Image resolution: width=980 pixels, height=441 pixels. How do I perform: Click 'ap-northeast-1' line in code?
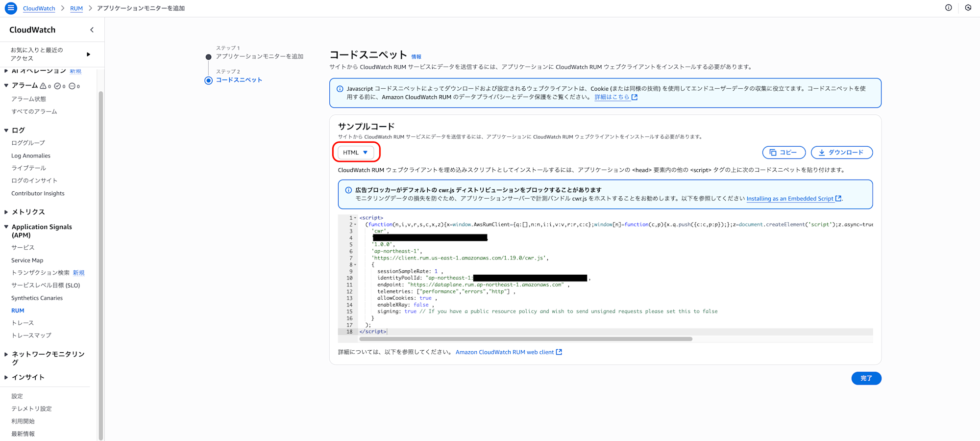(x=397, y=251)
